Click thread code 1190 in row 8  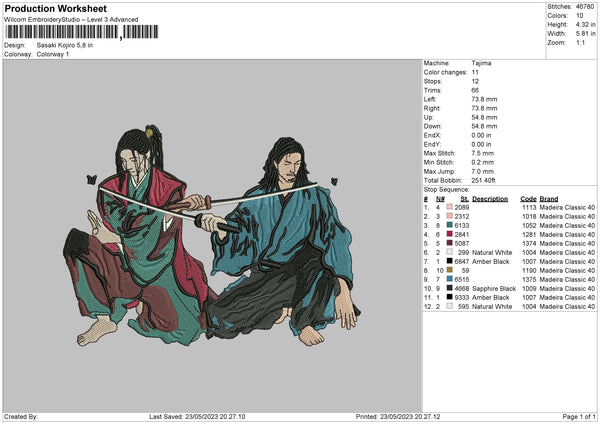[530, 271]
